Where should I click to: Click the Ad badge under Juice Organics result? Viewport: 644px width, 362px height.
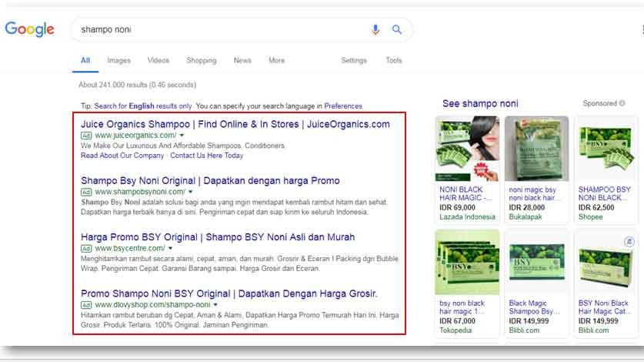(x=86, y=136)
